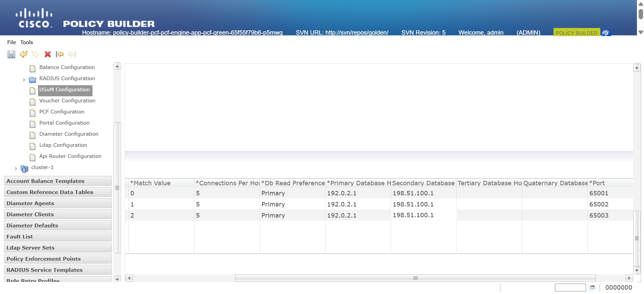
Task: Click the faded Redo arrow icon
Action: tap(35, 54)
